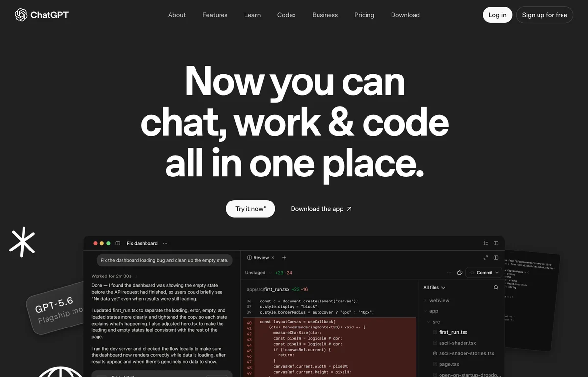Open the ellipsis menu after Fix dashboard
The image size is (588, 377).
tap(165, 243)
